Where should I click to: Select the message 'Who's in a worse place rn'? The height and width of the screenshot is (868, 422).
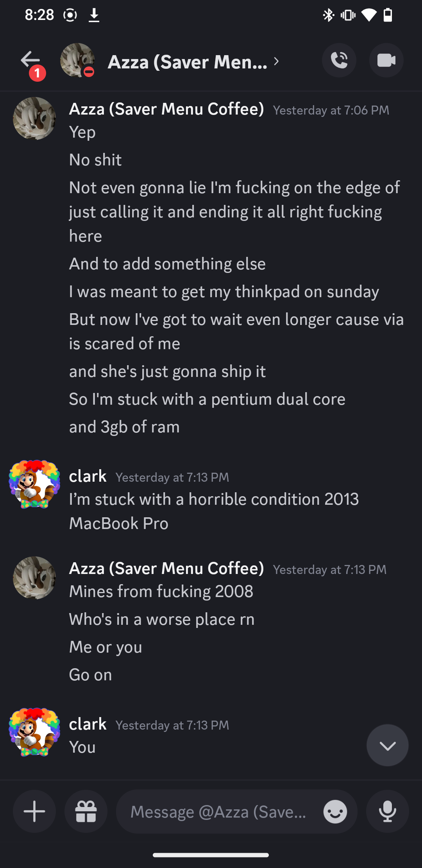click(162, 619)
